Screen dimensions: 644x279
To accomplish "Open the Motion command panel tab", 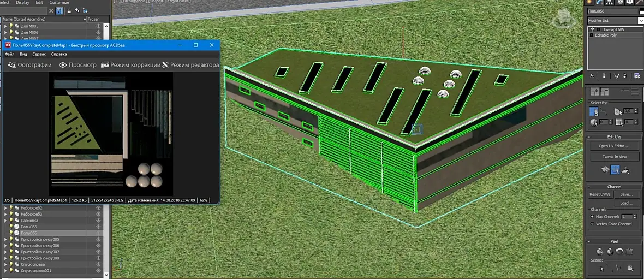I will pyautogui.click(x=620, y=2).
